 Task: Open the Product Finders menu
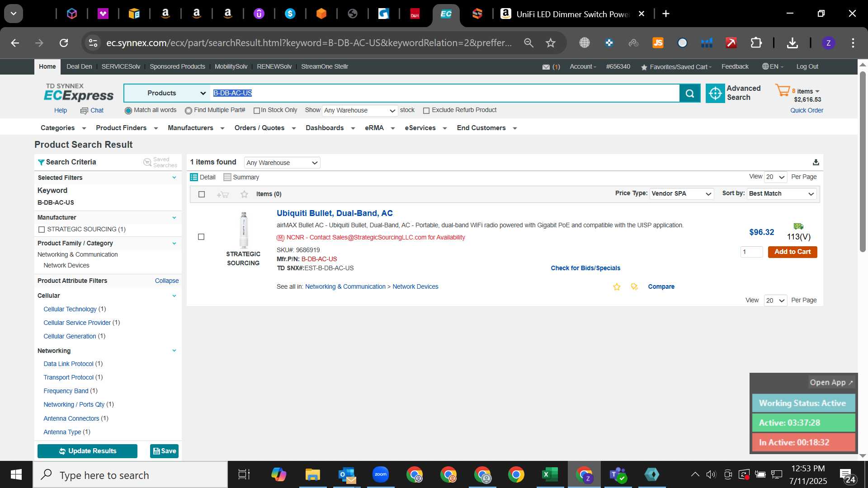click(127, 128)
